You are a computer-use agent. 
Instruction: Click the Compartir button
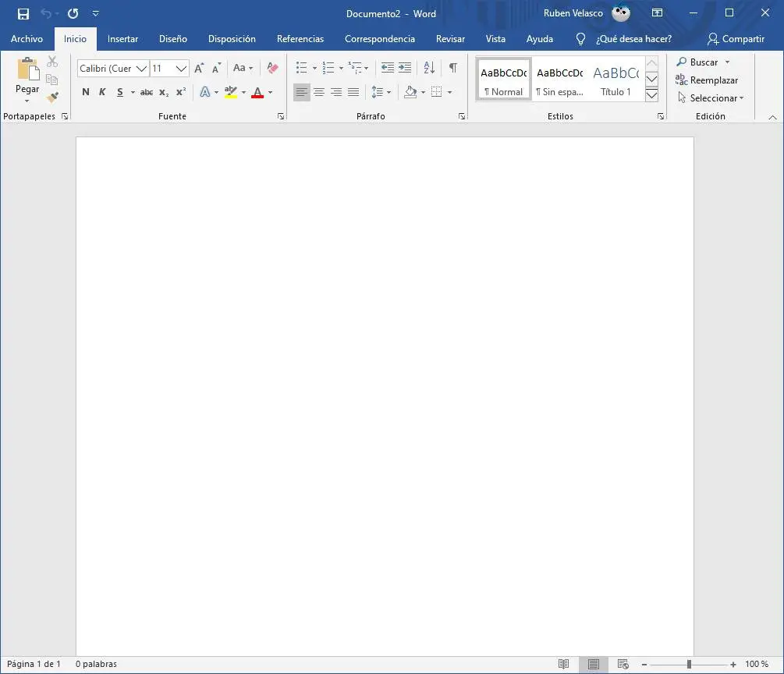point(736,39)
